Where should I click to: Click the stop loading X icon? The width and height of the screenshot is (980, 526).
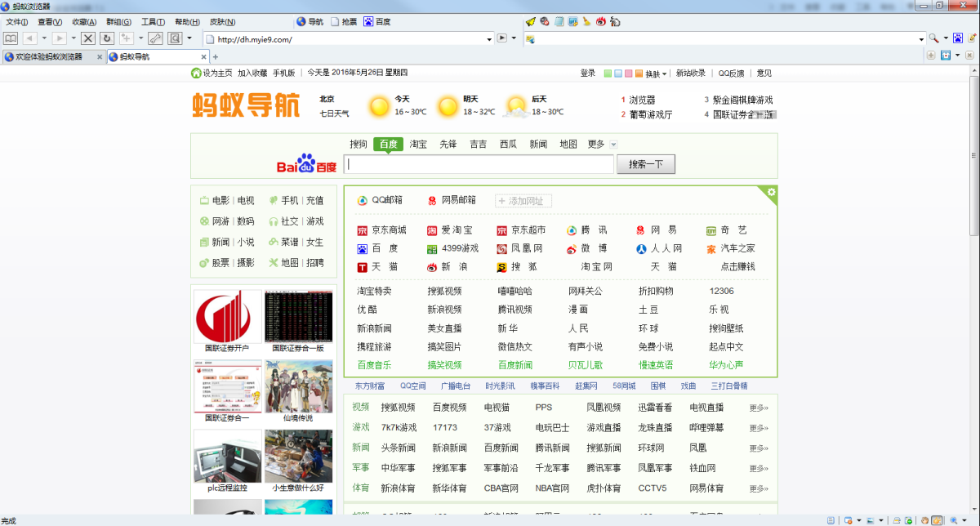point(88,38)
